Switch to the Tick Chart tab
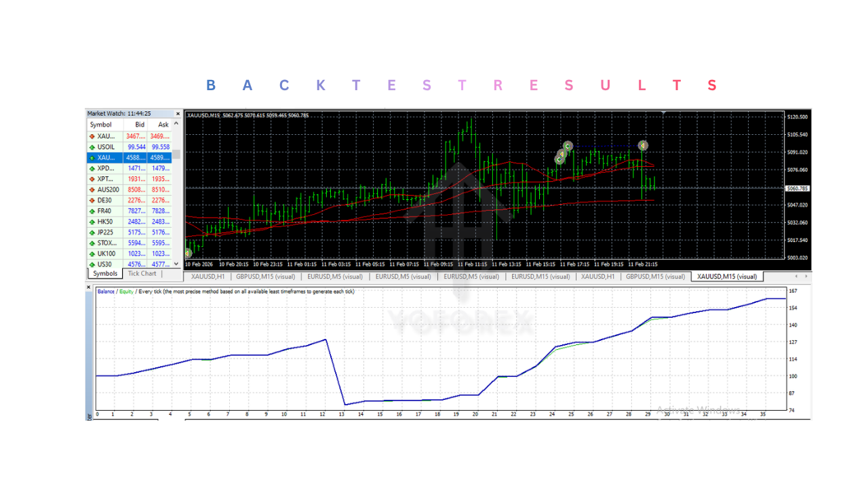Image resolution: width=868 pixels, height=488 pixels. [142, 274]
